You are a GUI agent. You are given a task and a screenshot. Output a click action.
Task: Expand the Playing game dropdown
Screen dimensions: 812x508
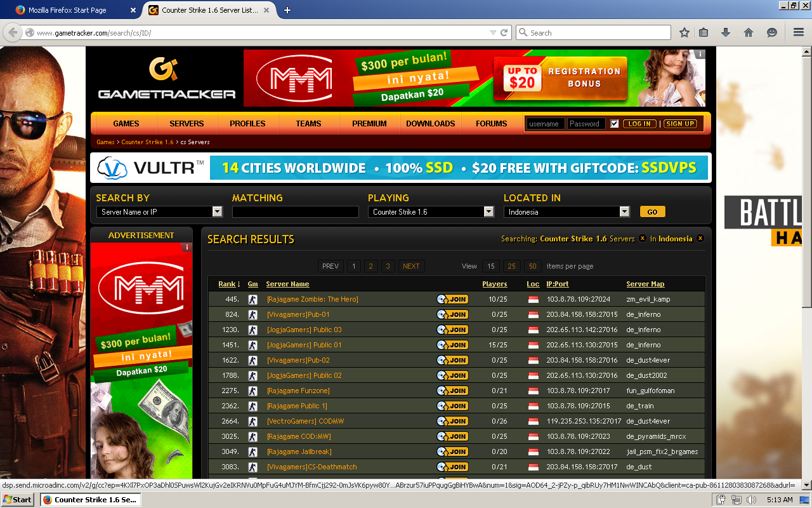pyautogui.click(x=488, y=211)
